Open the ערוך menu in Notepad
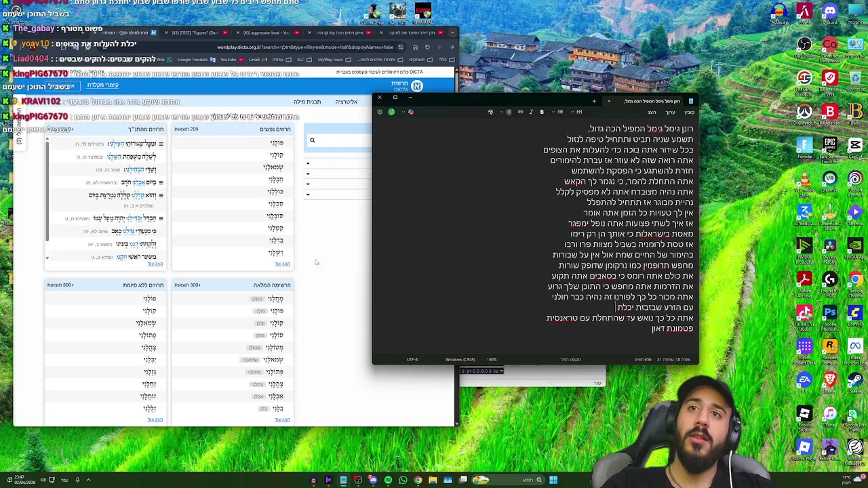 click(670, 113)
